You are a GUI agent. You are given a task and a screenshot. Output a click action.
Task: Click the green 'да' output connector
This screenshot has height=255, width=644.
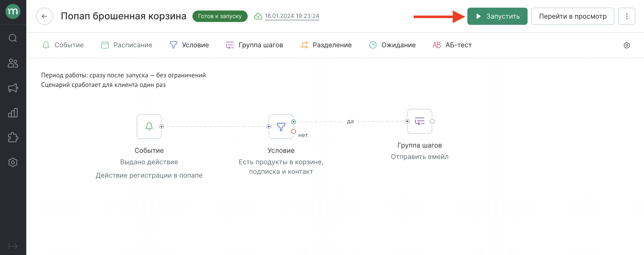[294, 122]
